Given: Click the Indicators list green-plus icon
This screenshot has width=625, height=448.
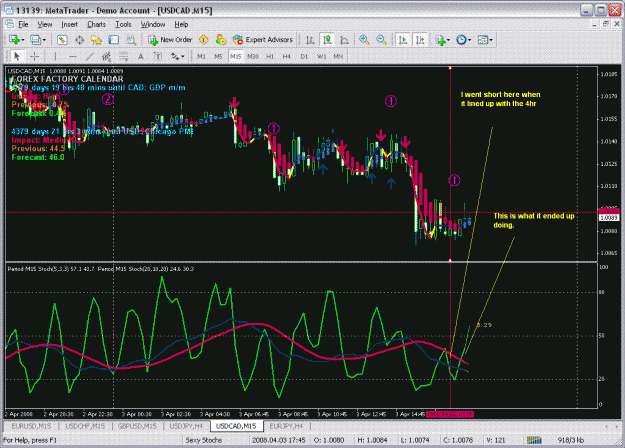Looking at the screenshot, I should click(x=440, y=39).
